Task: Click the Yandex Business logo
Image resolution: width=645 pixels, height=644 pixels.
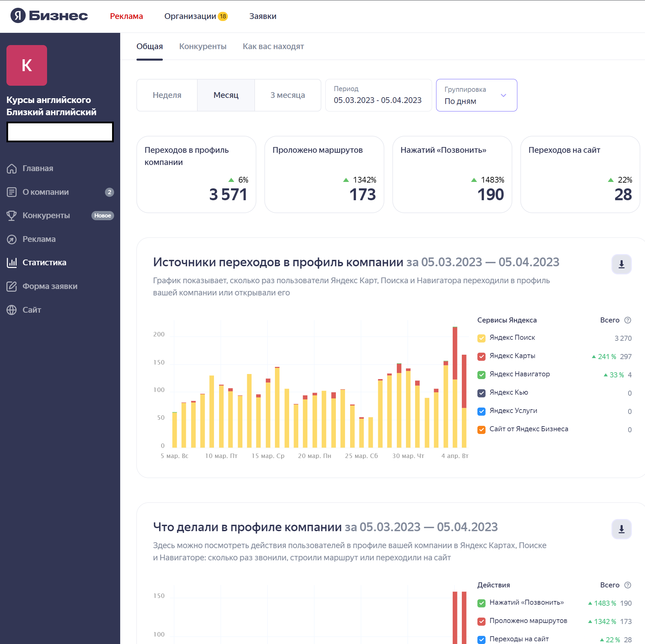Action: point(49,16)
